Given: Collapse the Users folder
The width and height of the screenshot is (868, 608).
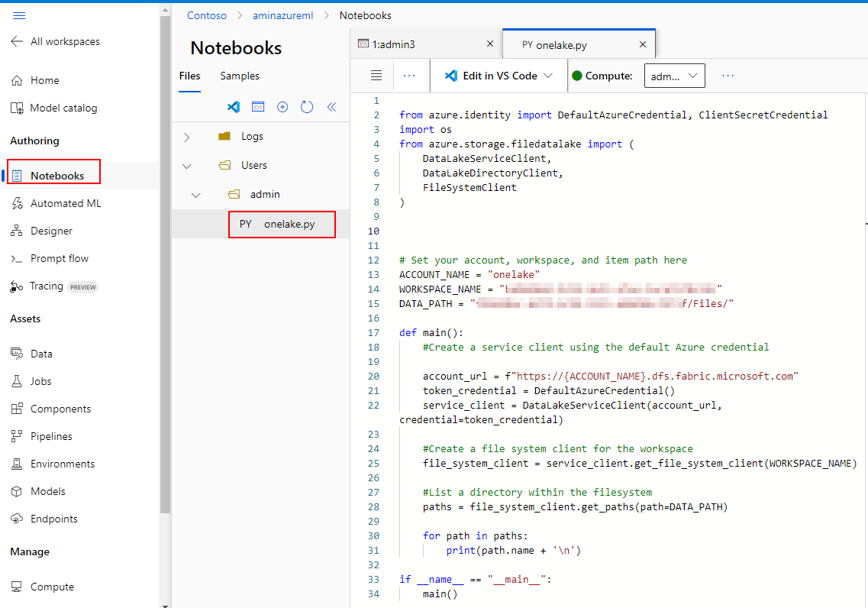Looking at the screenshot, I should pos(187,166).
